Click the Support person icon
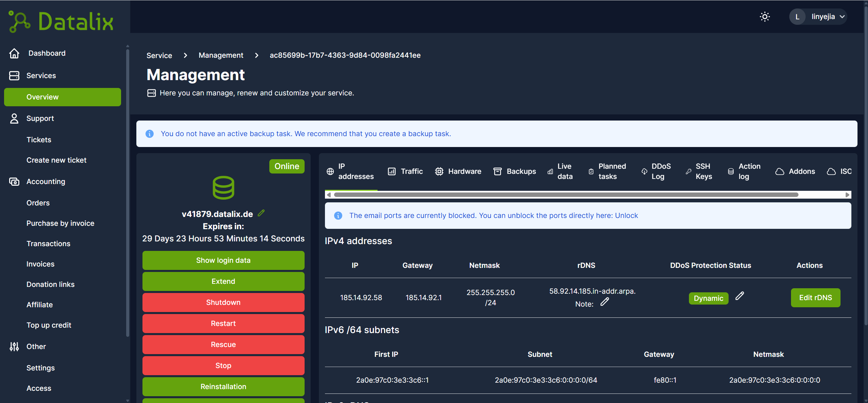 (x=14, y=118)
